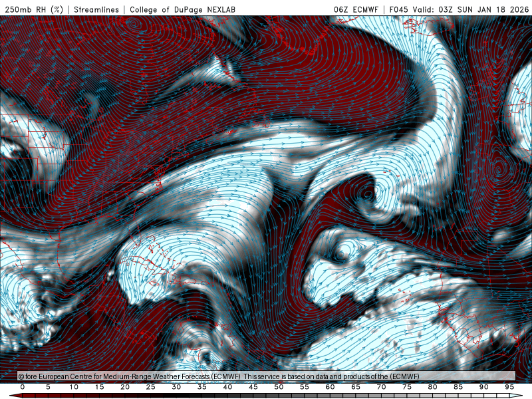The width and height of the screenshot is (532, 399).
Task: Click the '0' label on the RH scale
Action: pos(23,387)
